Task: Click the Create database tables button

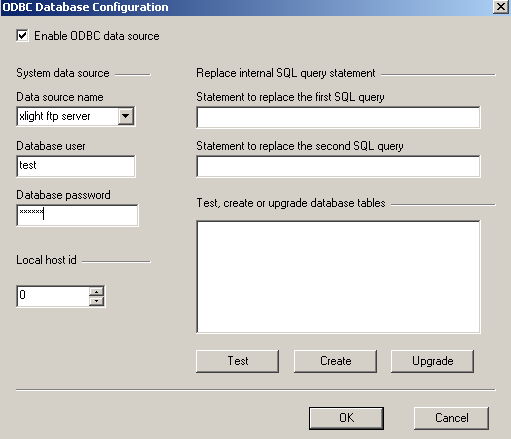Action: coord(335,361)
